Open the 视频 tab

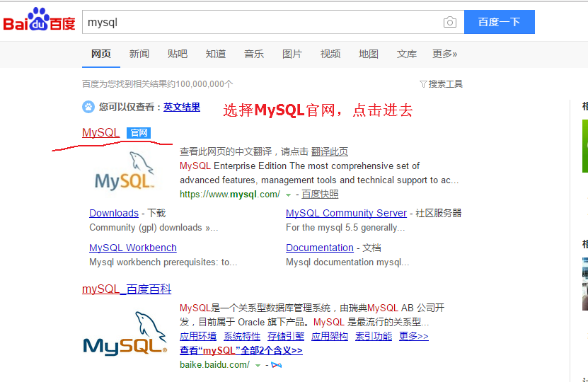[330, 54]
